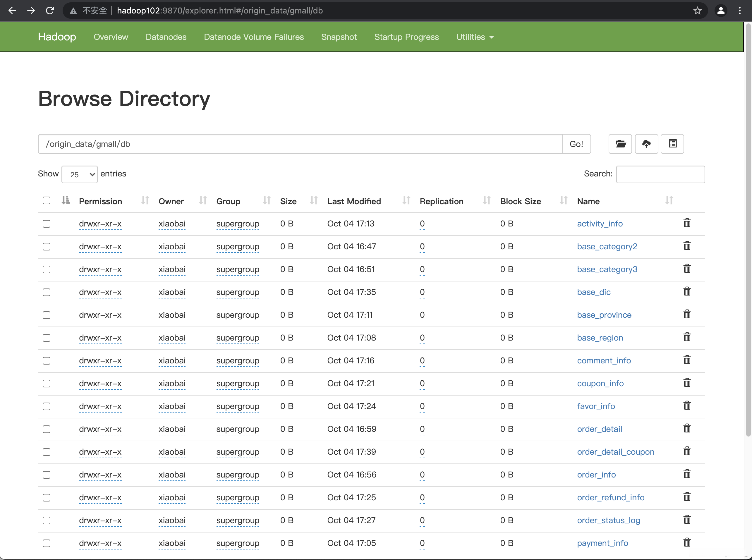
Task: Click the trash icon for payment_info
Action: pyautogui.click(x=687, y=542)
